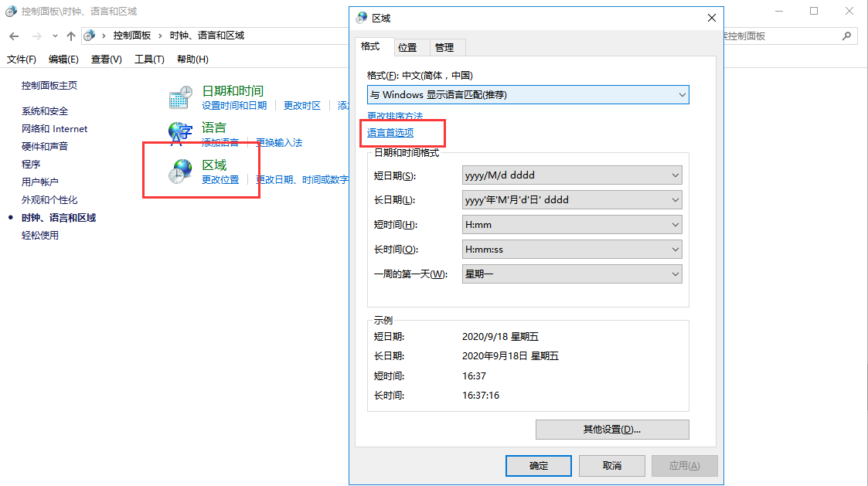
Task: Switch to the 管理 tab
Action: pyautogui.click(x=444, y=47)
